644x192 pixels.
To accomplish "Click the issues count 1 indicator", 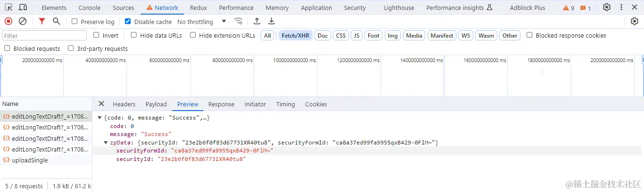I will point(586,8).
